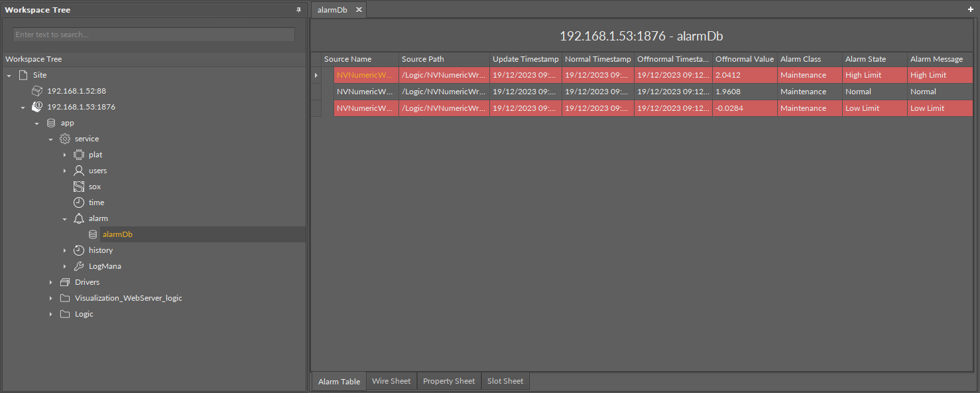Collapse the alarm tree node
980x393 pixels.
(x=65, y=218)
